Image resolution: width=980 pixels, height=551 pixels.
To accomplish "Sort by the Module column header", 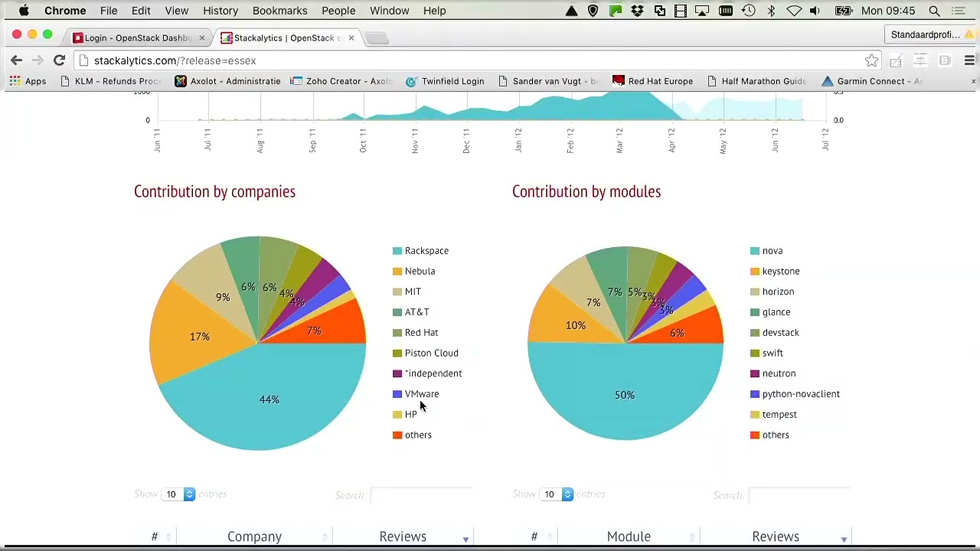I will coord(629,536).
